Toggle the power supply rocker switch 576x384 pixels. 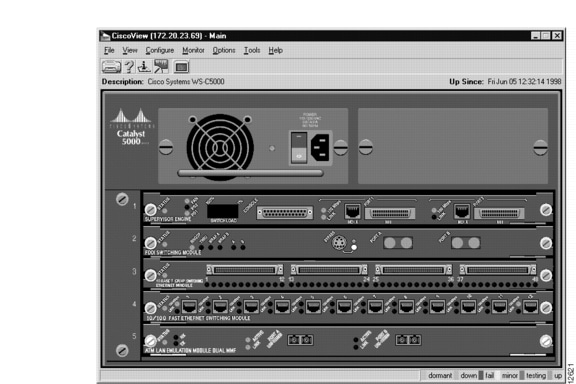pyautogui.click(x=299, y=148)
